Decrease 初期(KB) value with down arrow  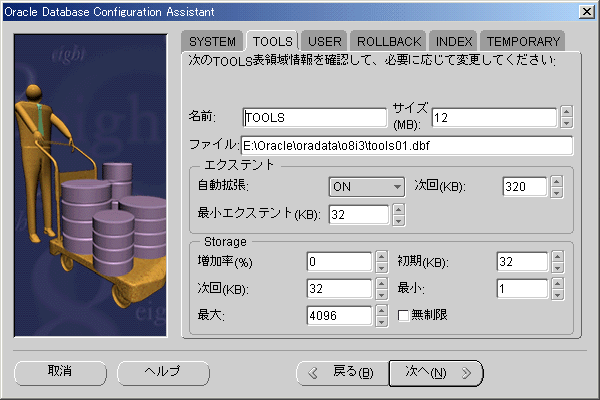click(556, 268)
